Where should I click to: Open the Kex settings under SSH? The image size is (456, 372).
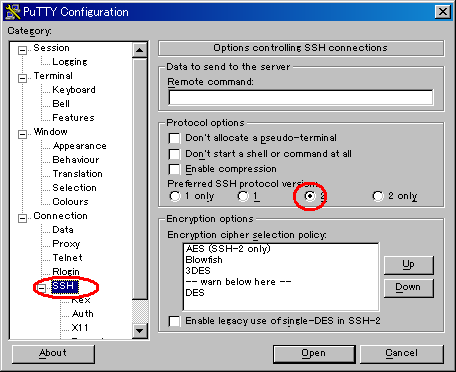click(81, 300)
